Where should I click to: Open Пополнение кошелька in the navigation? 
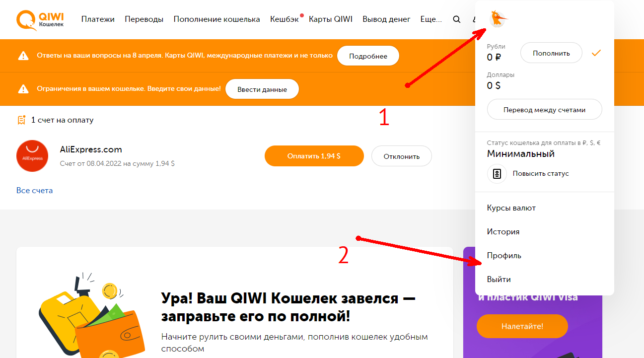pyautogui.click(x=216, y=19)
